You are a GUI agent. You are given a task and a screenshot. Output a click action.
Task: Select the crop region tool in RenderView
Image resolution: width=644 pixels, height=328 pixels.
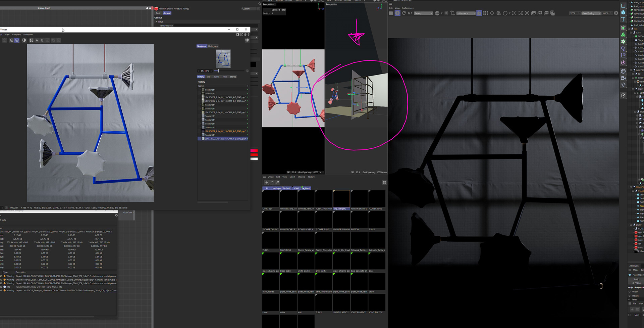point(452,13)
